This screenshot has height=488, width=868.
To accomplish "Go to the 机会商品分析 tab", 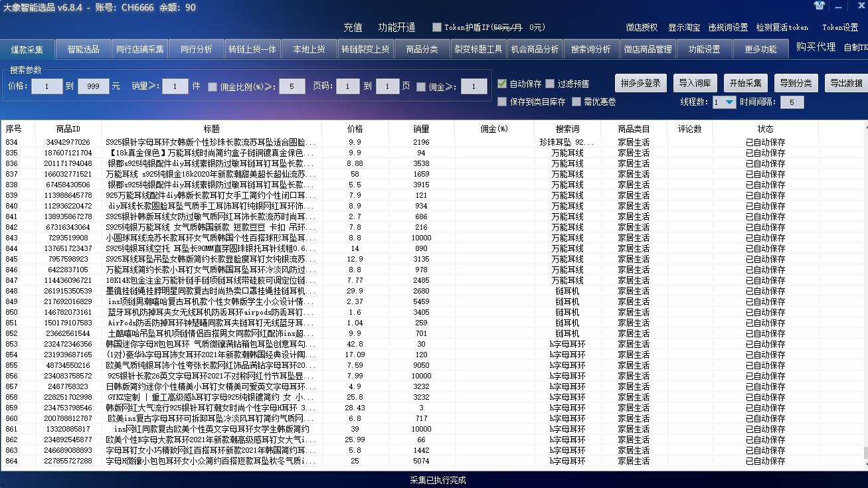I will (535, 49).
